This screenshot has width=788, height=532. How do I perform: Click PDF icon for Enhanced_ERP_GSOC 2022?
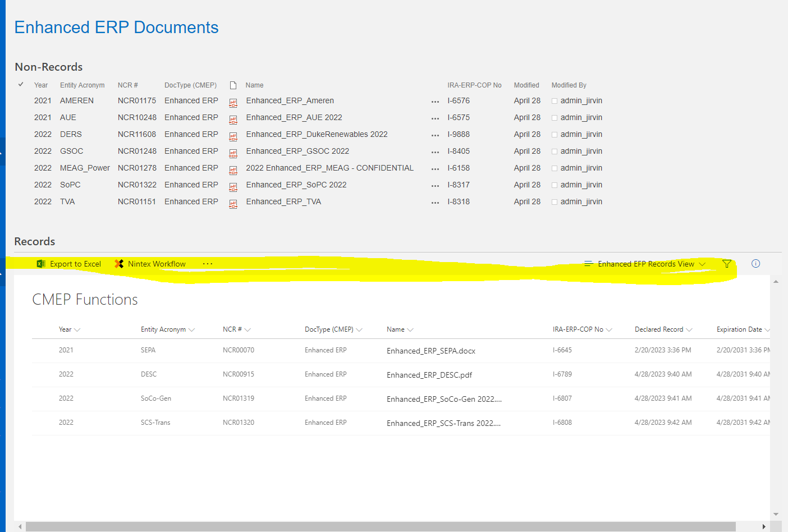point(233,153)
